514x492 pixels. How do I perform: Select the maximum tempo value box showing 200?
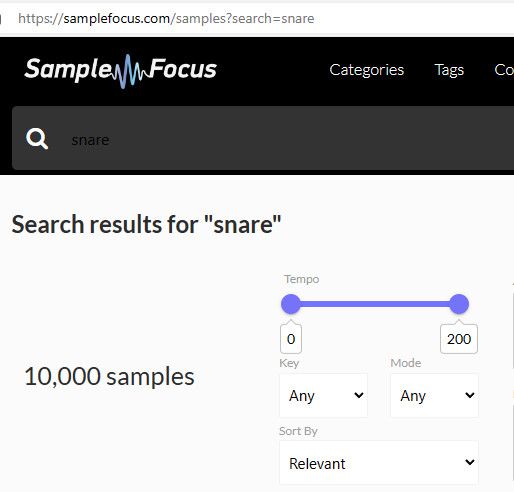[459, 339]
